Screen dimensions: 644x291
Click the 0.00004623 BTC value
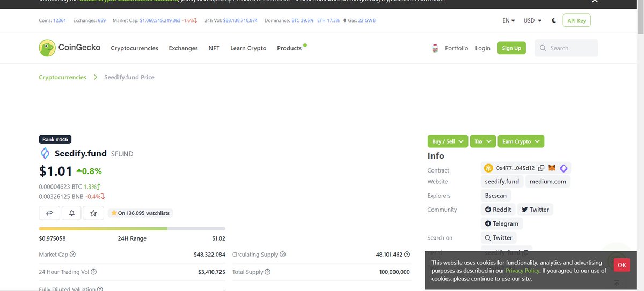point(60,186)
